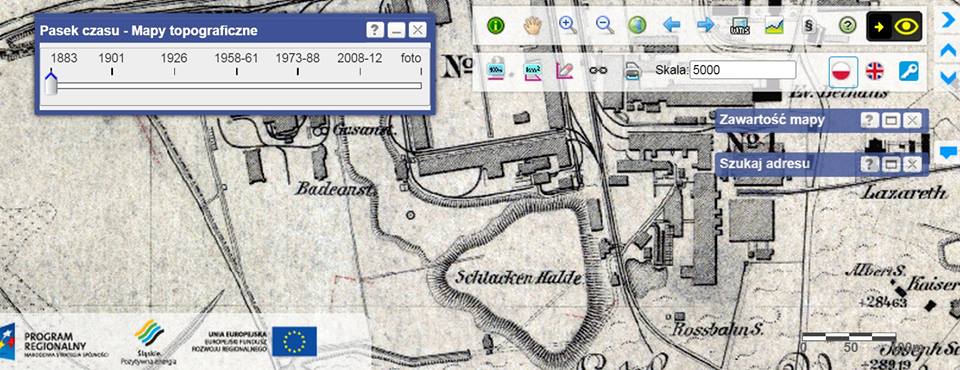The image size is (960, 370).
Task: Click the time slider handle at 1883
Action: click(51, 83)
